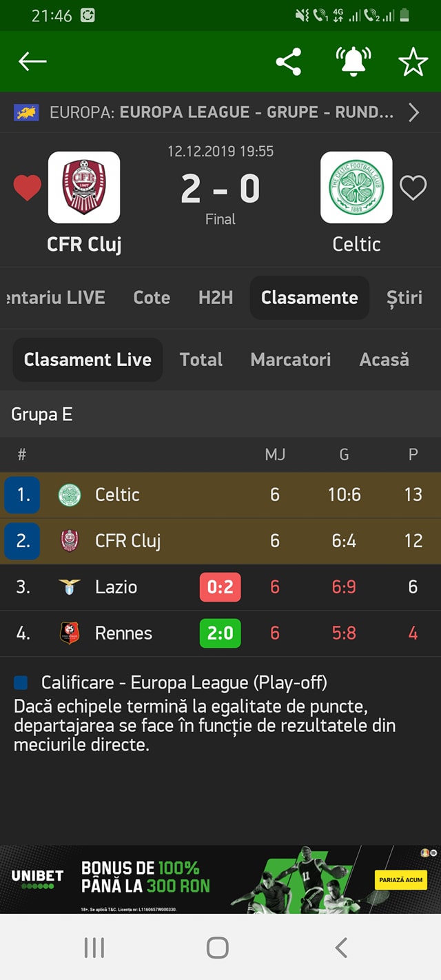441x980 pixels.
Task: Open recent apps navigation button
Action: tap(94, 948)
